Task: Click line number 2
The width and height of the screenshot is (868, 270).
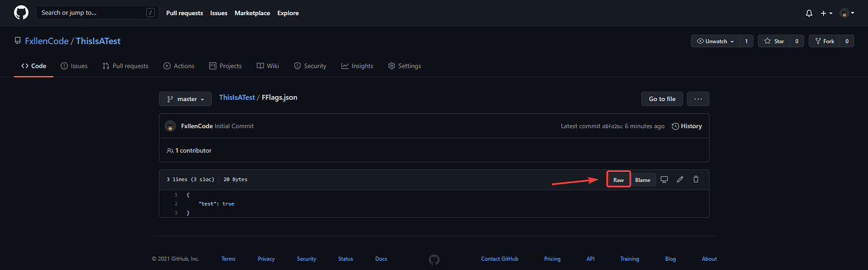Action: [x=177, y=204]
